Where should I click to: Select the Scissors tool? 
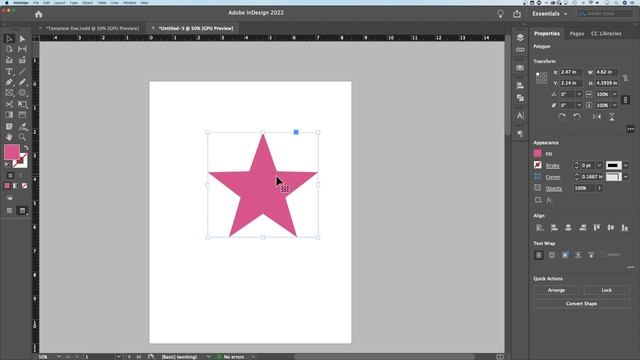[x=9, y=104]
